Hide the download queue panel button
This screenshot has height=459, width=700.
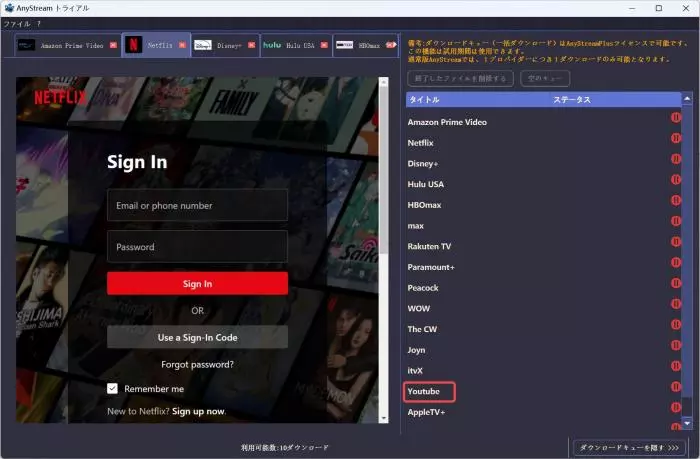pos(629,447)
